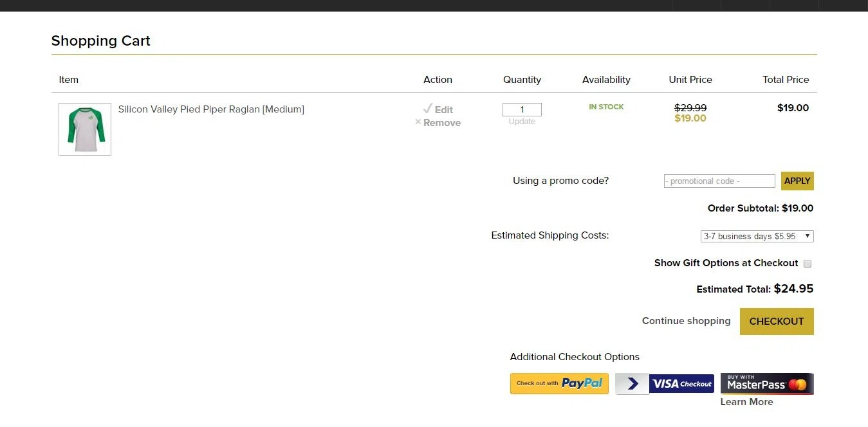Choose the Visa Checkout payment button
Viewport: 868px width, 427px height.
(665, 384)
